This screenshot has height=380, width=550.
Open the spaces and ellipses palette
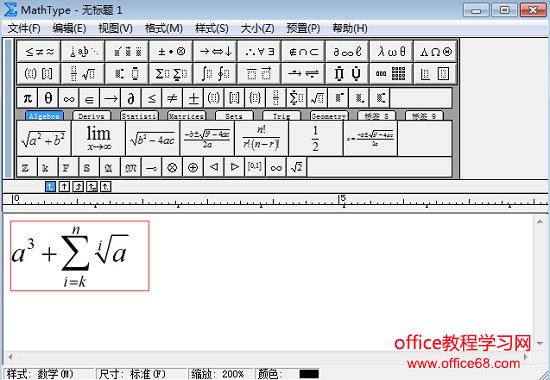coord(83,52)
